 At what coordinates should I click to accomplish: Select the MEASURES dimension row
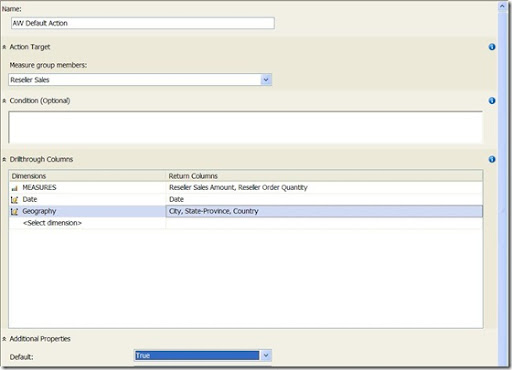point(87,188)
